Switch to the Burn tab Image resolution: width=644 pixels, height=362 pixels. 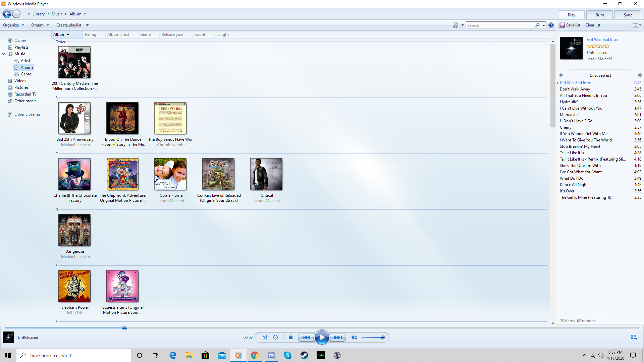point(600,15)
